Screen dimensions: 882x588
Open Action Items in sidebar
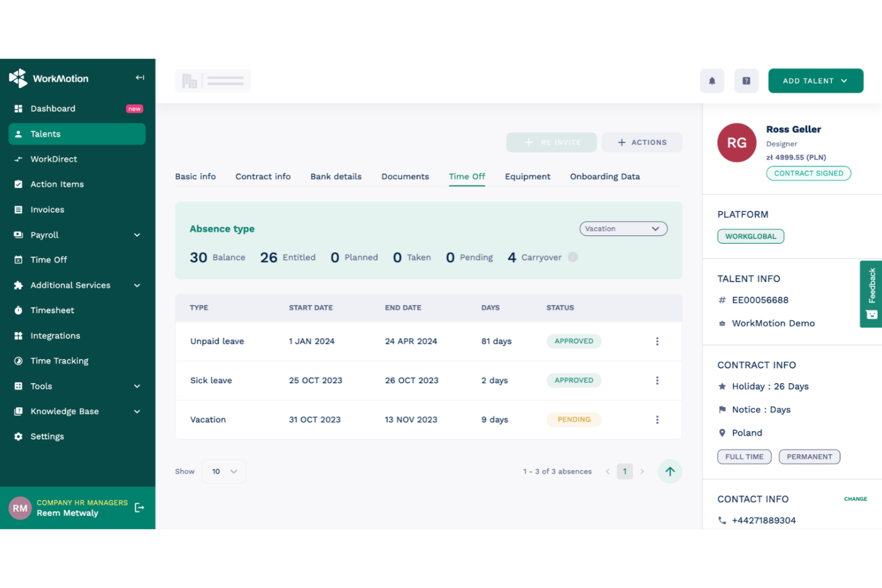tap(77, 184)
